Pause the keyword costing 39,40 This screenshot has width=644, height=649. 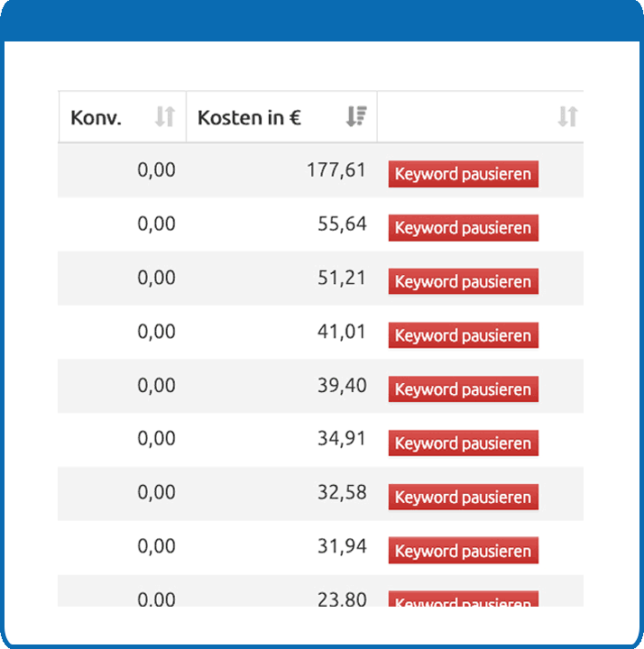pyautogui.click(x=464, y=389)
